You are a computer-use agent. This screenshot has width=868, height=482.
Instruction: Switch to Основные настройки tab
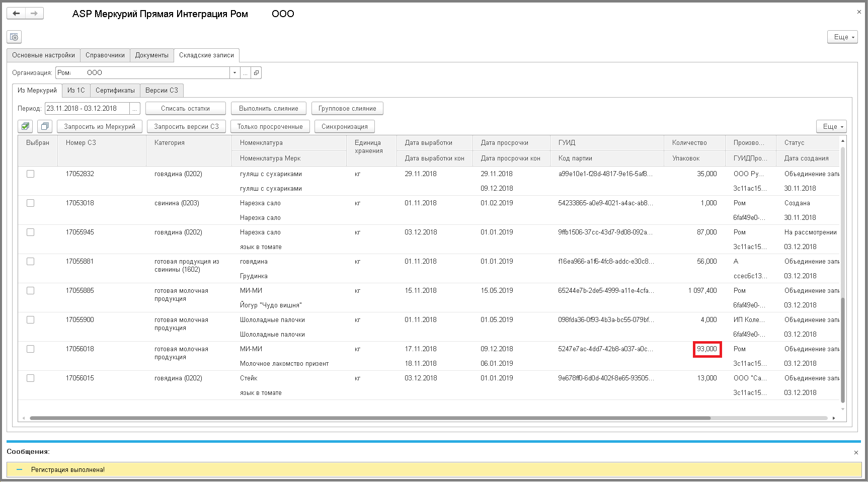click(44, 55)
